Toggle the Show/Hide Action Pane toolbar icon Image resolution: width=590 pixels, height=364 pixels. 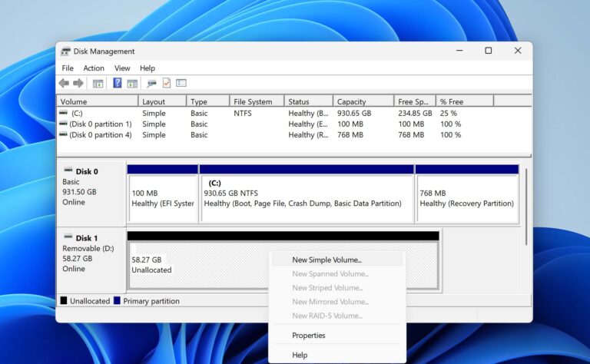pyautogui.click(x=132, y=84)
